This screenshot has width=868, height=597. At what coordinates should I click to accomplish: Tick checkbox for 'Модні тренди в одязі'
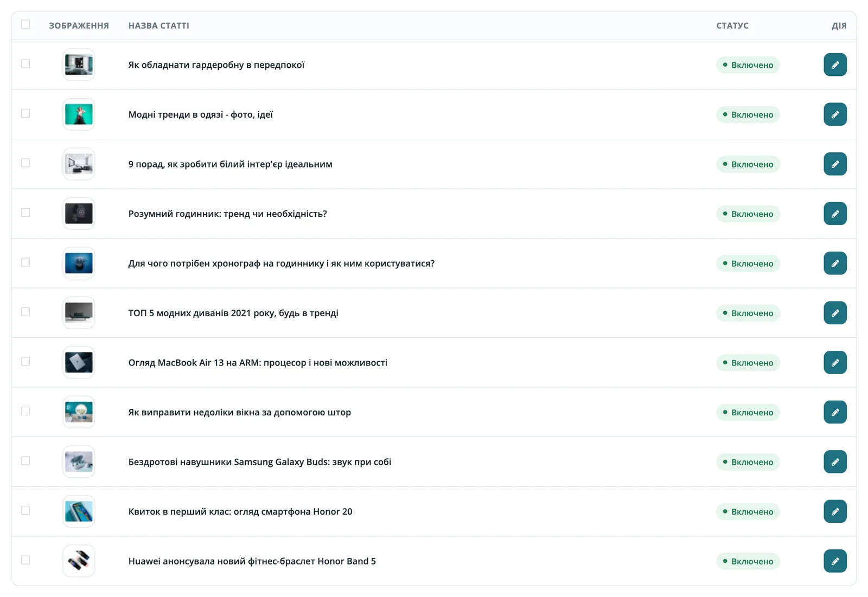pos(25,113)
